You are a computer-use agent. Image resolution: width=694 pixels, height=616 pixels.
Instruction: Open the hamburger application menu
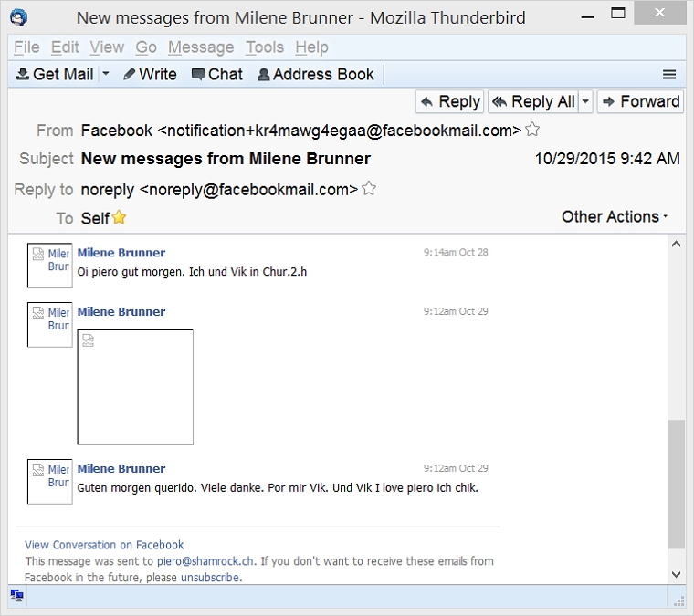coord(669,75)
